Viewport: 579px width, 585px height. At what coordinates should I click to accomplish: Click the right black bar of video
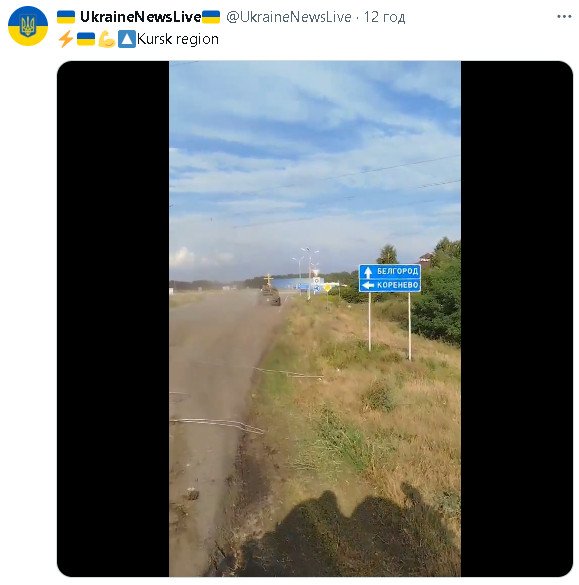tap(517, 319)
